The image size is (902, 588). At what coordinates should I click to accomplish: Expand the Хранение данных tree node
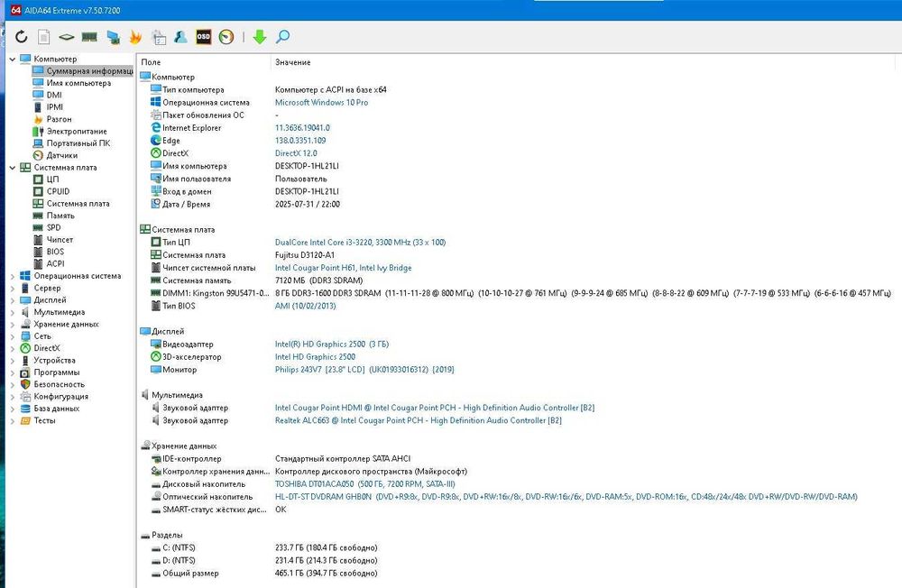12,325
